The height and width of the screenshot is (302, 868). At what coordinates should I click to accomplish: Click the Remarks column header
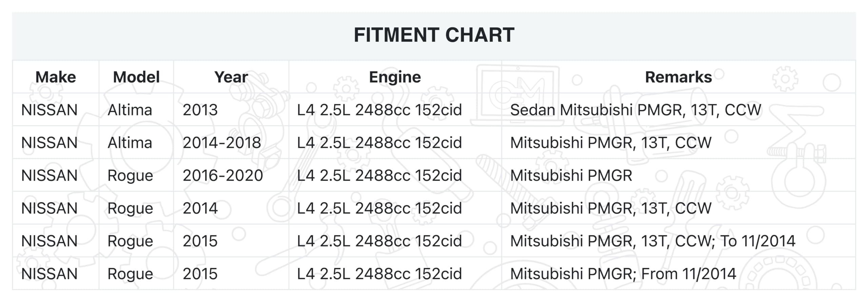coord(678,77)
